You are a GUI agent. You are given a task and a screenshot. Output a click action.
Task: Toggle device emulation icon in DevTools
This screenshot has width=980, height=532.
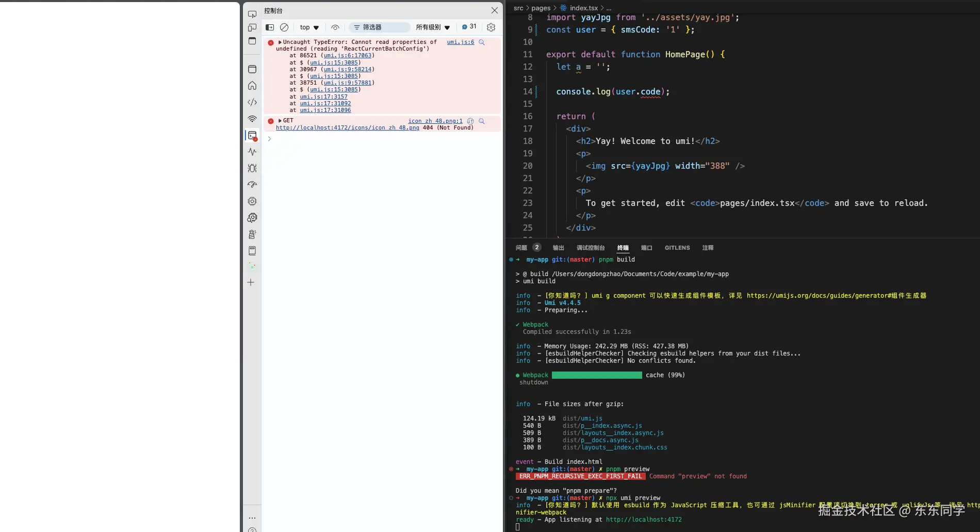point(252,28)
